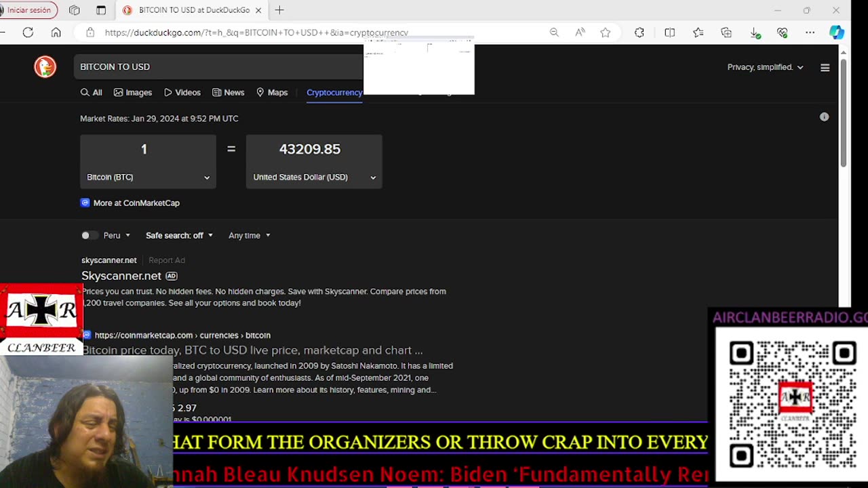Image resolution: width=868 pixels, height=488 pixels.
Task: Click the BITCOIN TO USD search box
Action: point(218,66)
